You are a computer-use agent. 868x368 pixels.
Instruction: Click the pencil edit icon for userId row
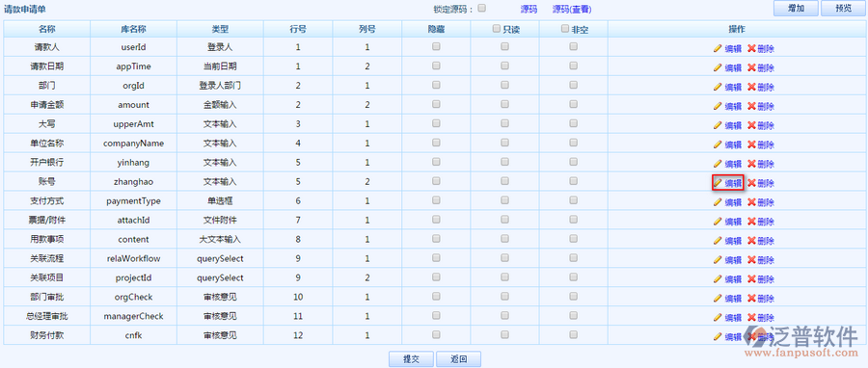(x=718, y=48)
